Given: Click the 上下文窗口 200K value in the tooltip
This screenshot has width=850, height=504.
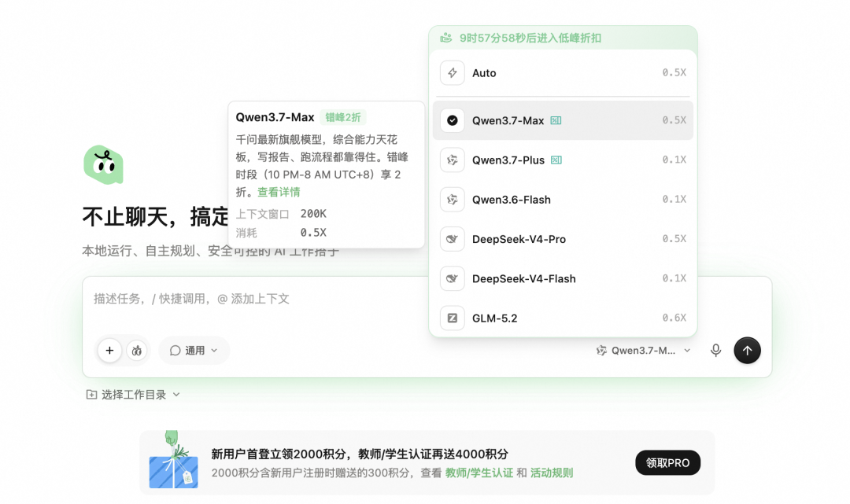Looking at the screenshot, I should [313, 214].
